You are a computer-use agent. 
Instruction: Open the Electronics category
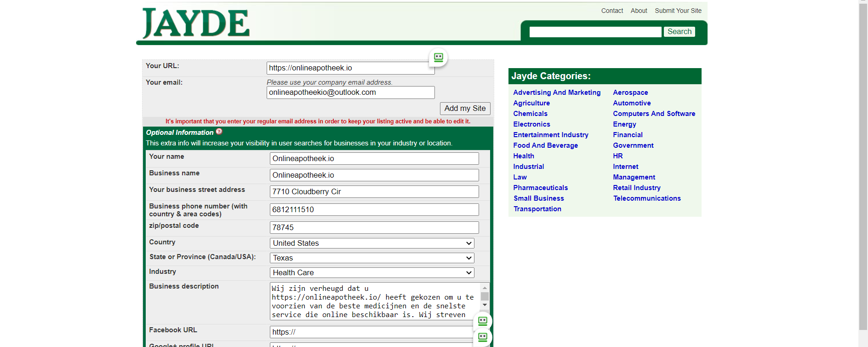(x=531, y=124)
